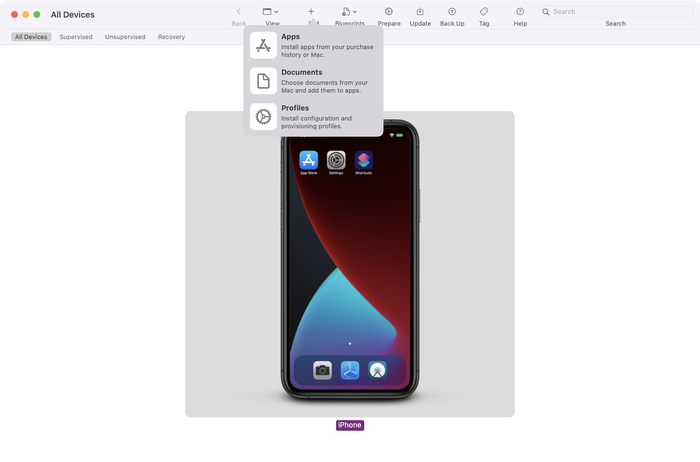Switch to the Unsupervised tab

point(125,37)
